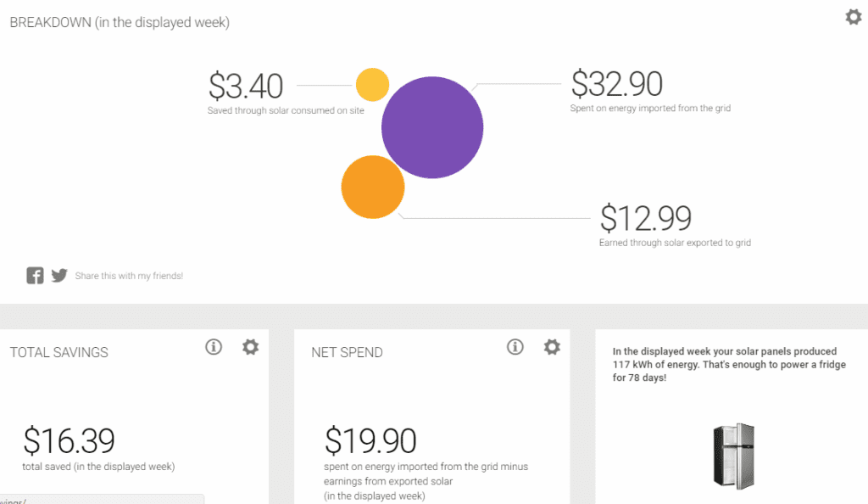View Total Savings info tooltip

point(214,347)
